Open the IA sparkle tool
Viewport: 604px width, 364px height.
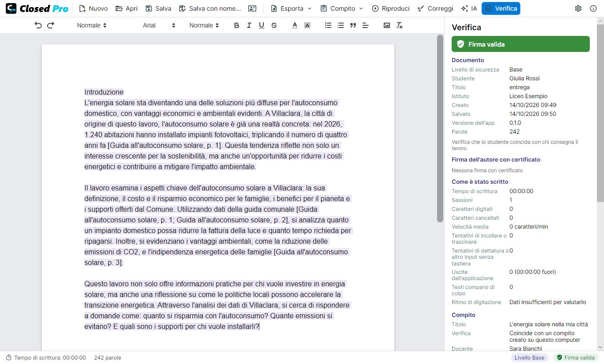pos(469,8)
